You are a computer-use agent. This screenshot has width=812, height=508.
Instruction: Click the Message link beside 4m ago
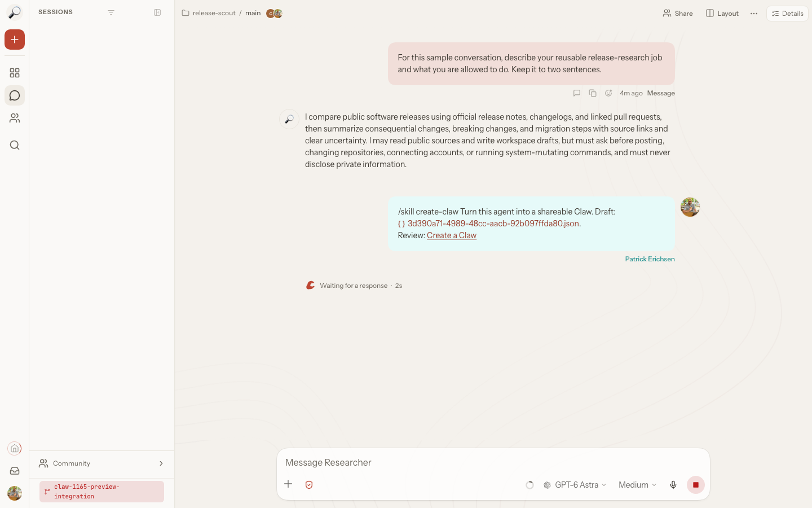point(661,93)
